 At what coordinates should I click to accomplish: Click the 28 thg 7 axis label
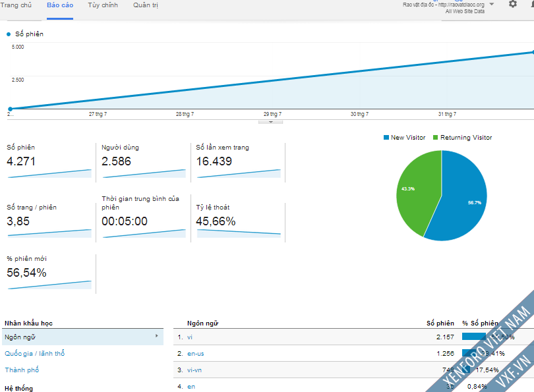(185, 114)
